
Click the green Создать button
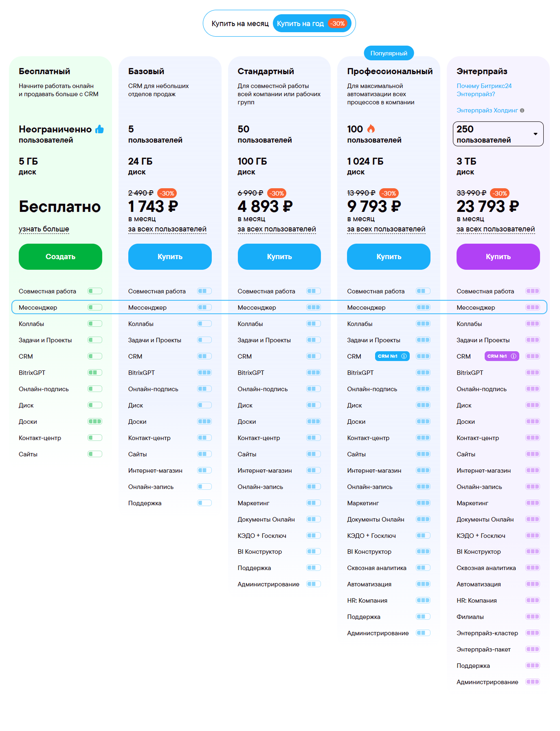coord(60,257)
